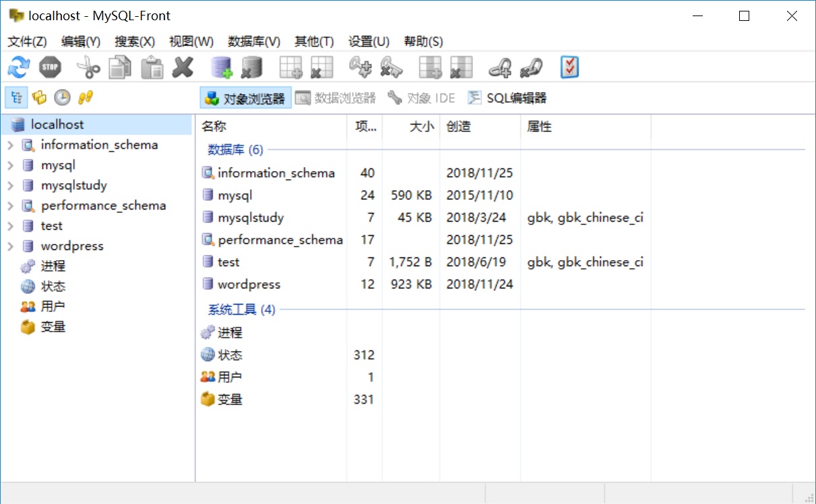
Task: Toggle the folders explorer icon
Action: click(39, 98)
